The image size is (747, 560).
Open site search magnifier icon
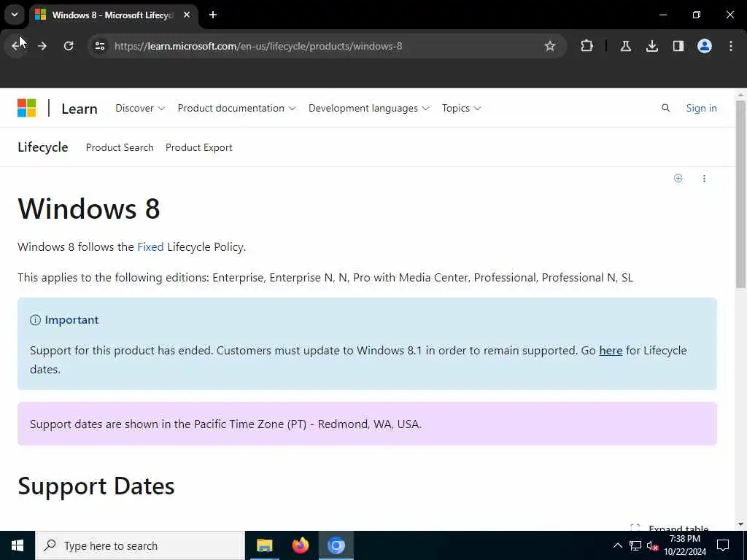[665, 108]
